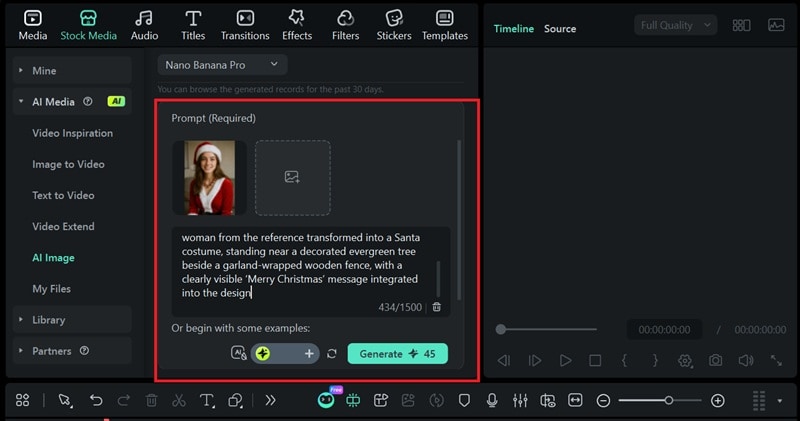The image size is (800, 421).
Task: Stop the preview playback
Action: click(x=595, y=360)
